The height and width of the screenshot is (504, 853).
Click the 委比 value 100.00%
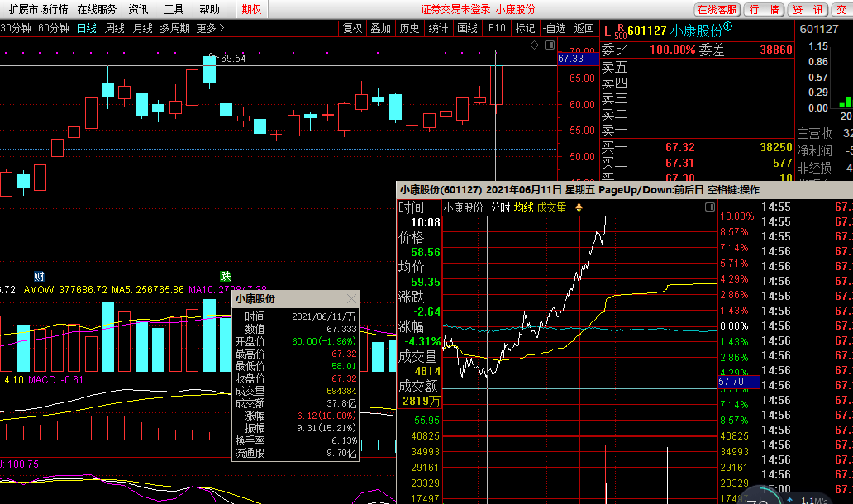pos(672,50)
